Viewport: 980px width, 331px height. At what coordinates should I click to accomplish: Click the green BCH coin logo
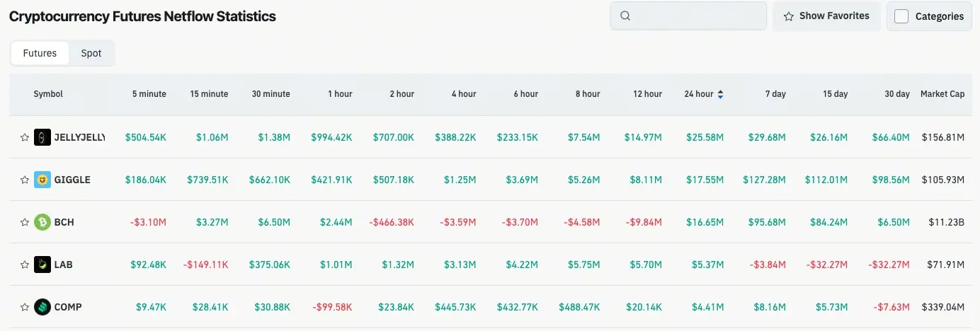pyautogui.click(x=42, y=222)
